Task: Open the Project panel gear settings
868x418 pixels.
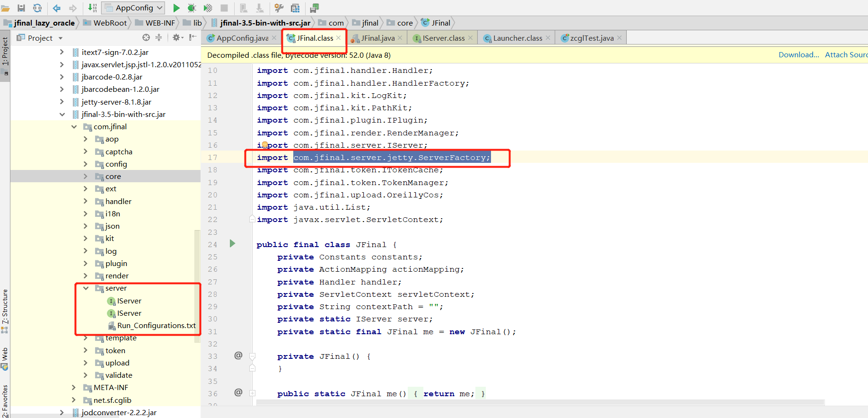Action: pyautogui.click(x=177, y=37)
